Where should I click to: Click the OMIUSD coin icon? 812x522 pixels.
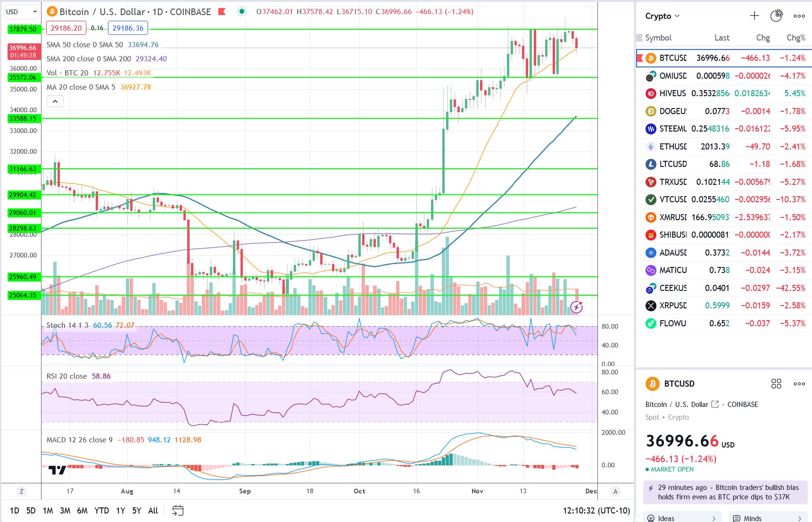click(x=651, y=76)
